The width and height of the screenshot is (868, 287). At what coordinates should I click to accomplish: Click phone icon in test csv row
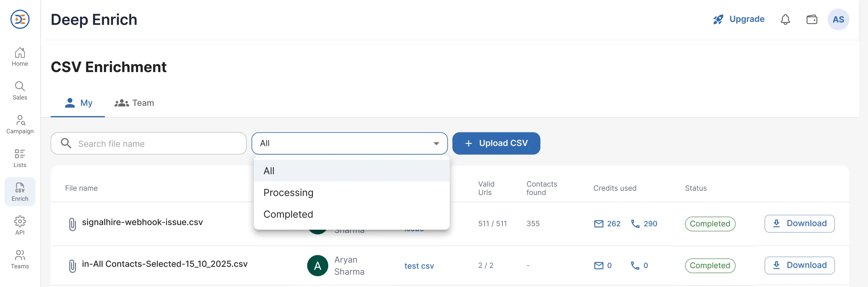(635, 265)
